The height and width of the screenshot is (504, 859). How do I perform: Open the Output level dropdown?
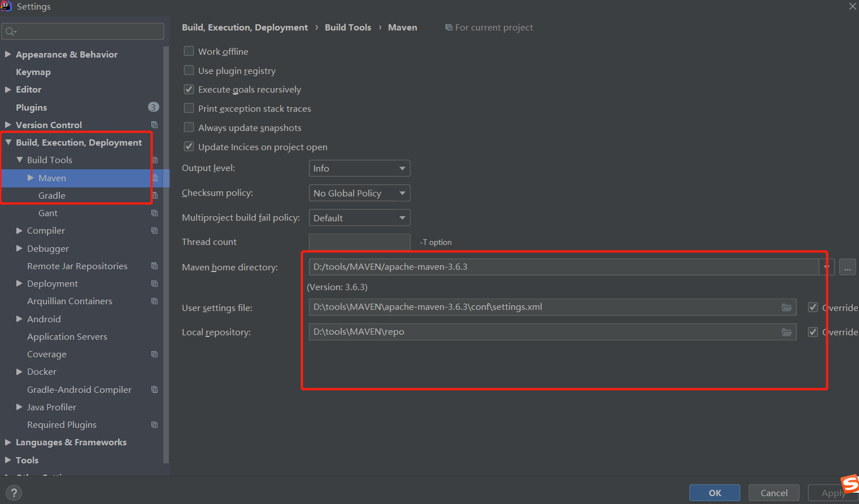coord(359,168)
